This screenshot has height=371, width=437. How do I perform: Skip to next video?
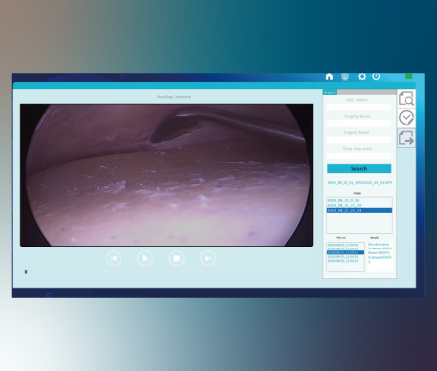click(x=208, y=258)
